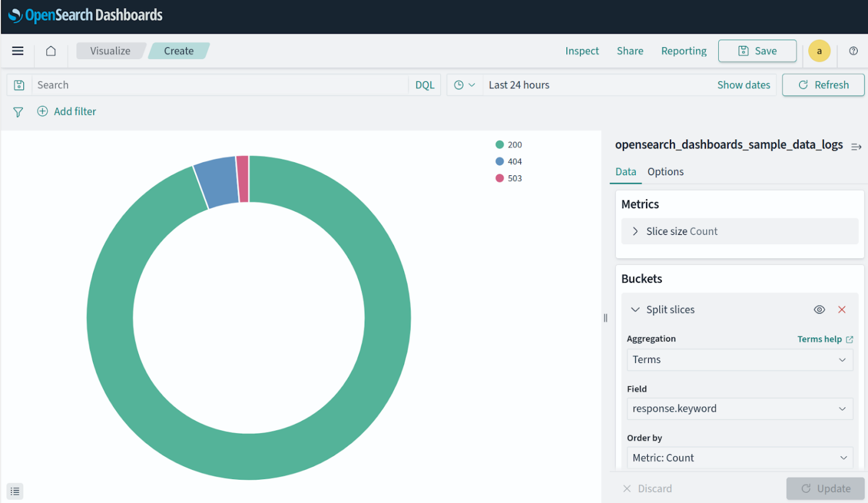Open the hamburger navigation menu
Viewport: 868px width, 503px height.
[x=18, y=51]
